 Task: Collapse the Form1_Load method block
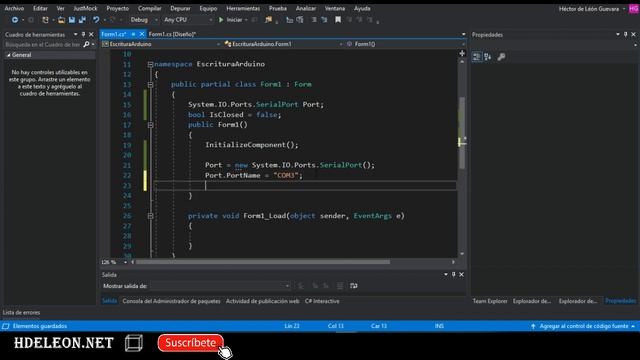150,216
